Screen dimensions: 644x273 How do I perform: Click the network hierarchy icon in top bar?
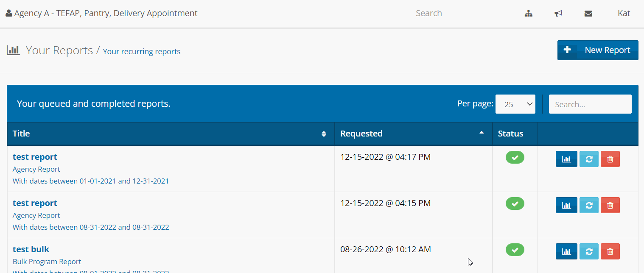point(529,13)
